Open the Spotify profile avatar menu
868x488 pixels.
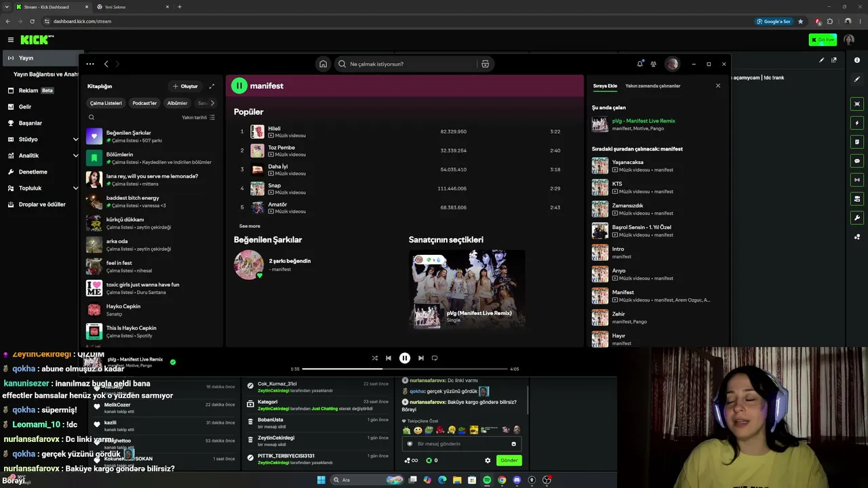point(672,64)
